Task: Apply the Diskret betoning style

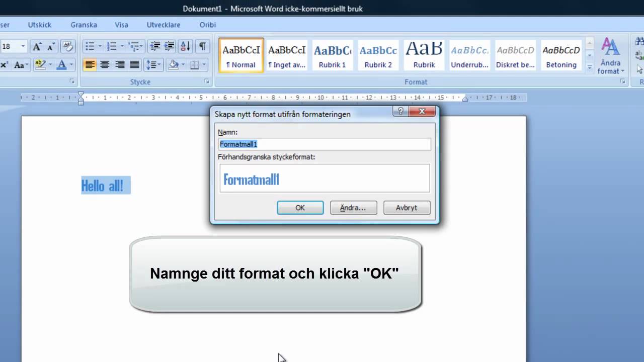Action: pos(516,55)
